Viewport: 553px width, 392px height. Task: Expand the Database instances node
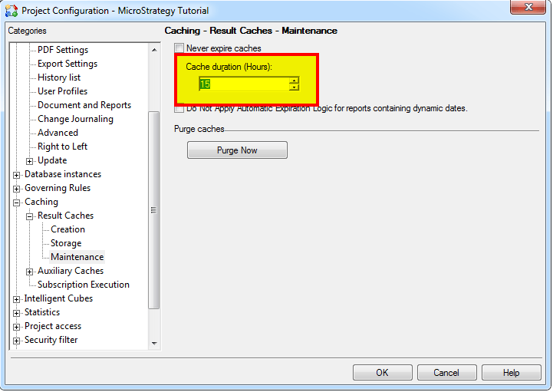[17, 175]
